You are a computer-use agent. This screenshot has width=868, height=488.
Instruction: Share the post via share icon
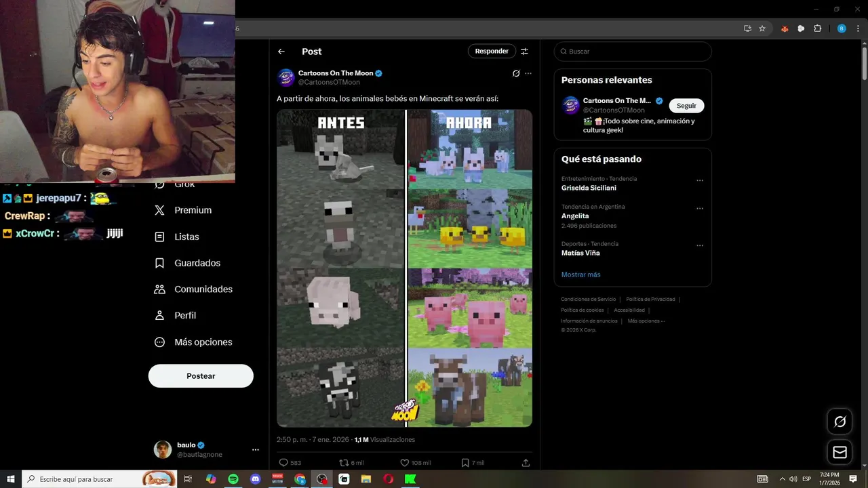[526, 463]
